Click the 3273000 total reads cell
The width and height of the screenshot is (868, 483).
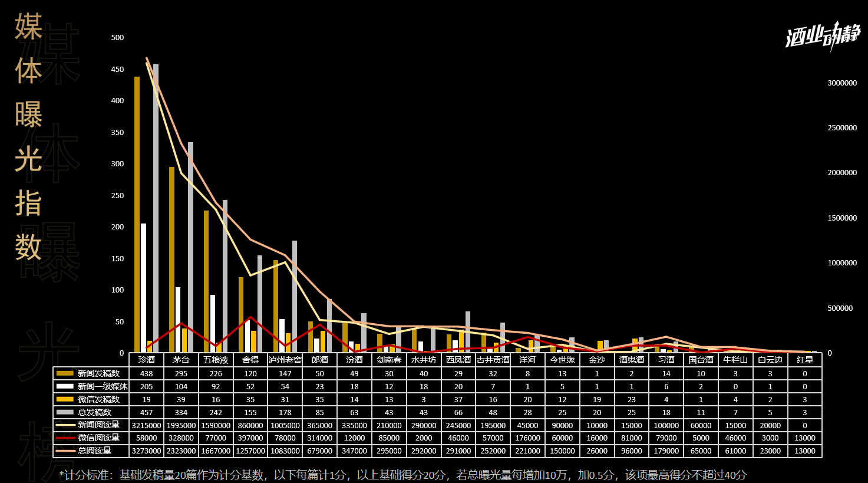[x=147, y=451]
